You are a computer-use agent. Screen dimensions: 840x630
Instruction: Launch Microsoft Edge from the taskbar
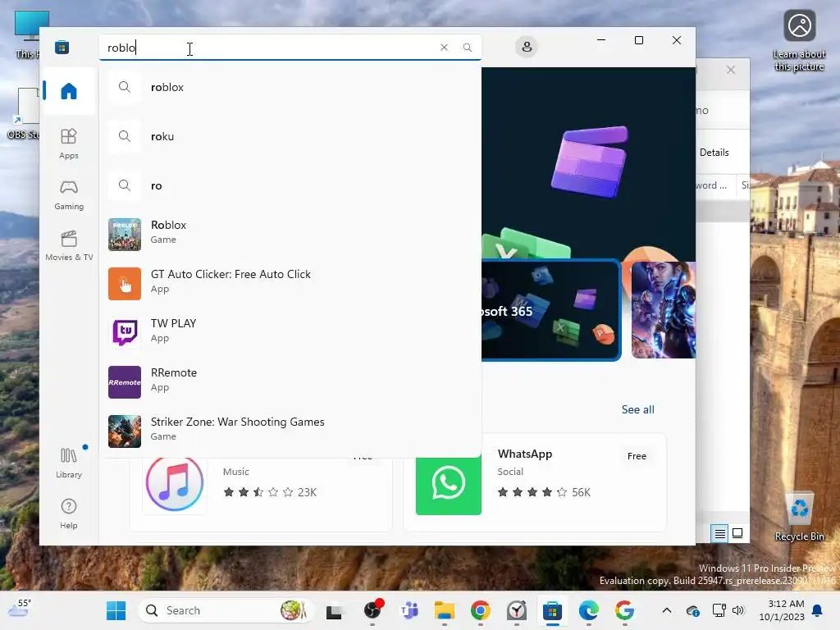(x=589, y=610)
